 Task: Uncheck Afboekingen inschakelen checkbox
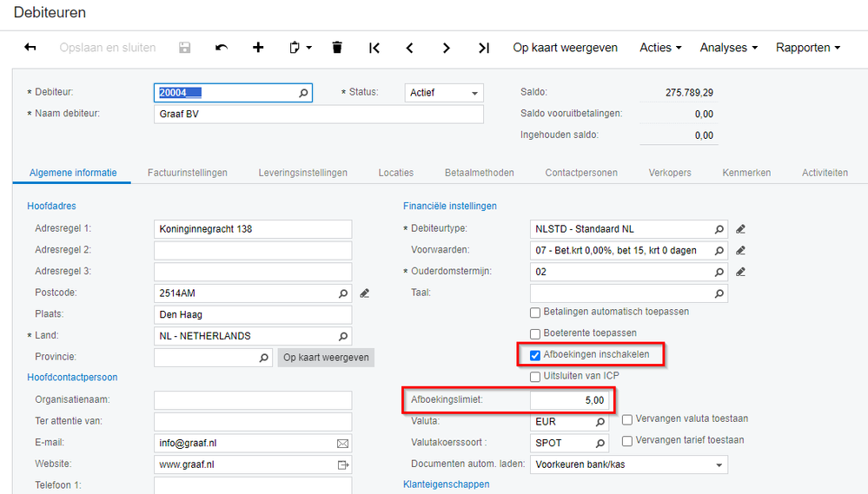(x=535, y=354)
